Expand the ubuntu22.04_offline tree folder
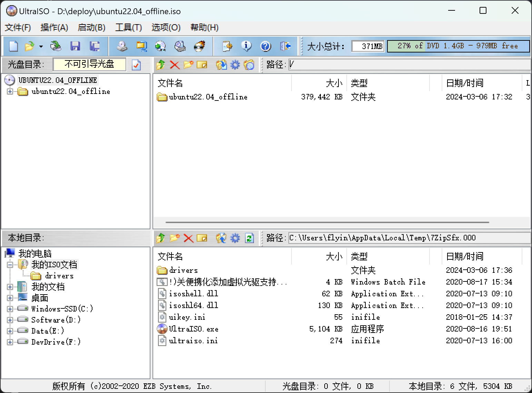532x393 pixels. (10, 92)
